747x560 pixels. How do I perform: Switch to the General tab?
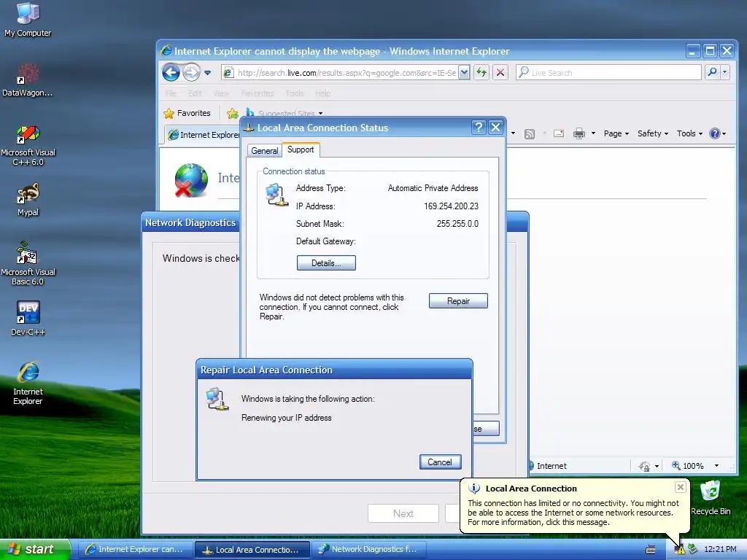tap(264, 150)
